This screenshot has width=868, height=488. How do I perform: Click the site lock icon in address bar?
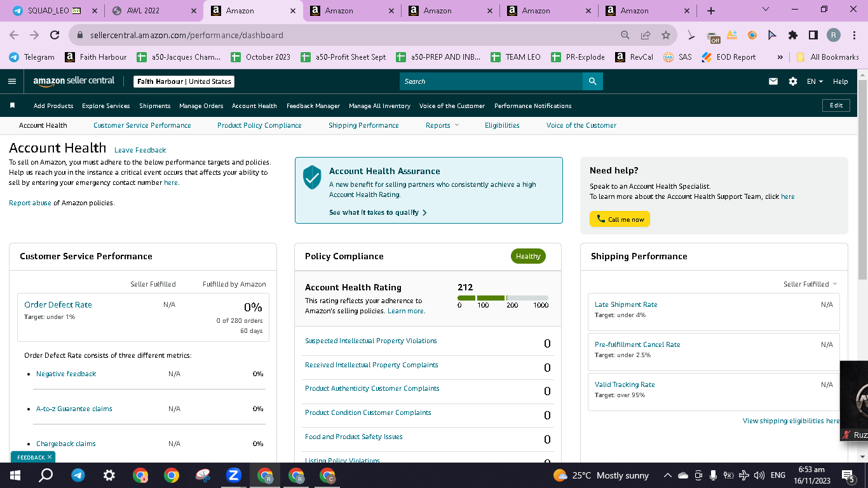[x=80, y=35]
